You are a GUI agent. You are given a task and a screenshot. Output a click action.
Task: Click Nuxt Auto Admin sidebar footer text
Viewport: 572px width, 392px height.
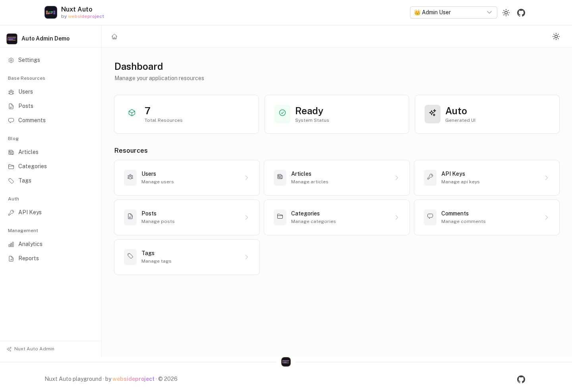(34, 349)
